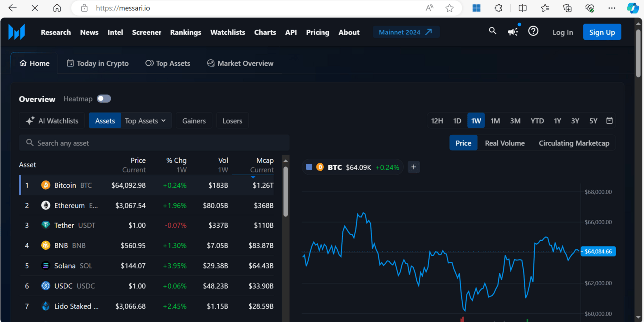Click the Sign Up button
This screenshot has width=644, height=322.
(602, 32)
